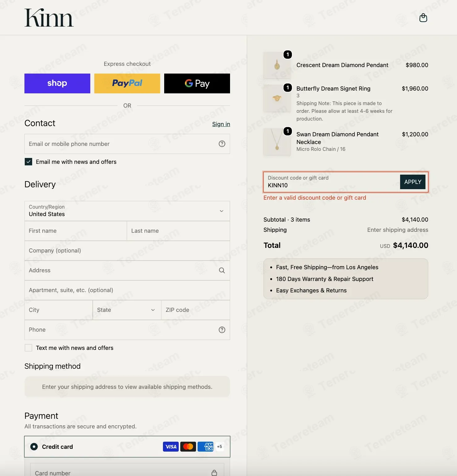Viewport: 457px width, 476px height.
Task: Click the lock icon in Card number field
Action: click(214, 473)
